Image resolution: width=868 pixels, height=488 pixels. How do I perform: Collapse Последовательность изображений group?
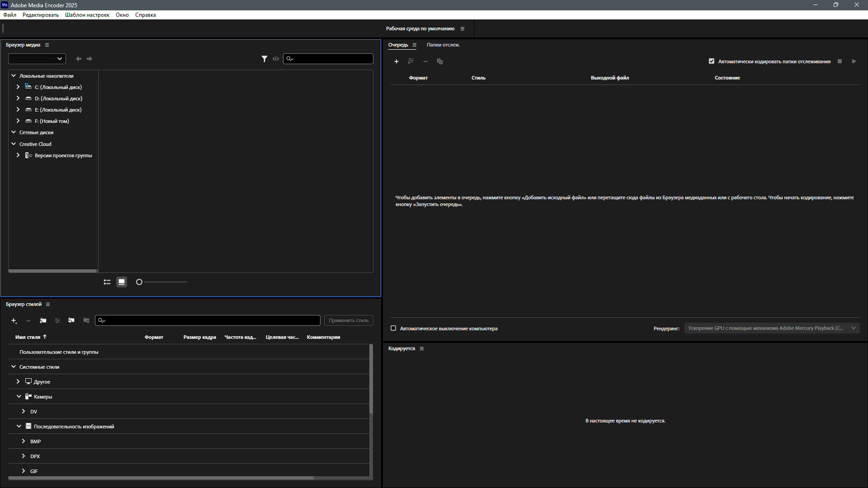click(x=19, y=427)
